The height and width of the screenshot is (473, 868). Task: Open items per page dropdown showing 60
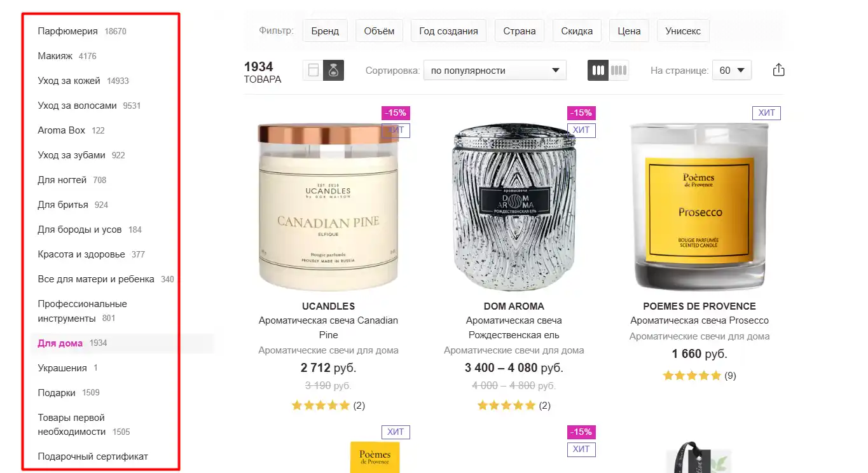[x=731, y=70]
